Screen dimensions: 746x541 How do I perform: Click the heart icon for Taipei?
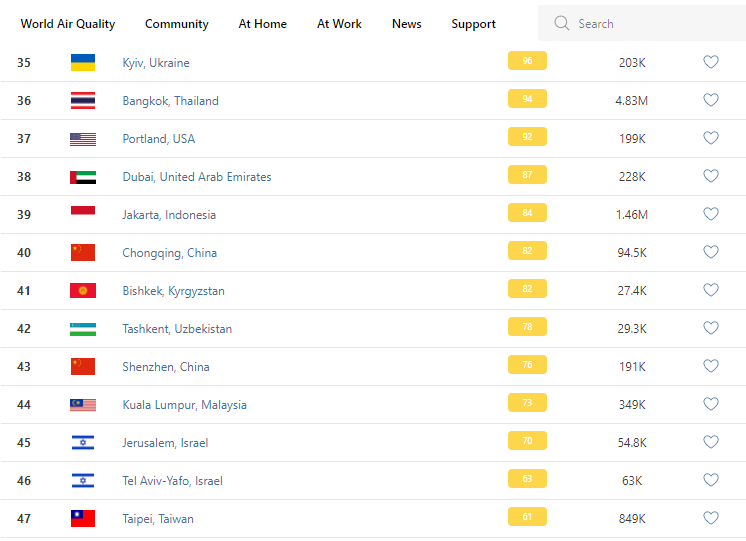(x=711, y=518)
